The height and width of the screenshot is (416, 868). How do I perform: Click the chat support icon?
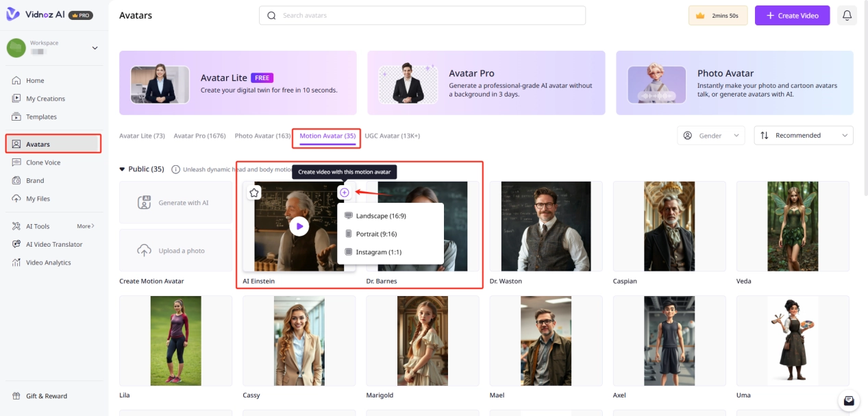click(x=849, y=400)
